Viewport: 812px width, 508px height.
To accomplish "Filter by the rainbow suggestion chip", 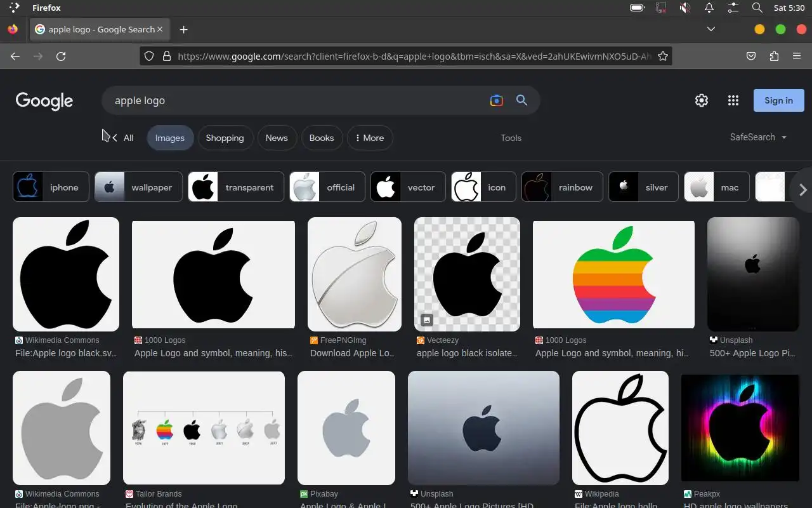I will [562, 187].
